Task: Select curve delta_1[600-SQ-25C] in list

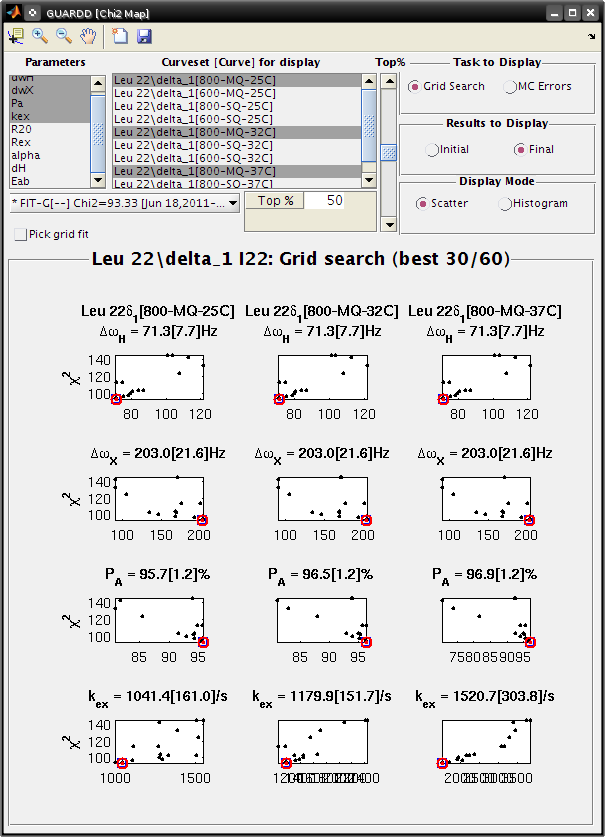Action: [237, 119]
